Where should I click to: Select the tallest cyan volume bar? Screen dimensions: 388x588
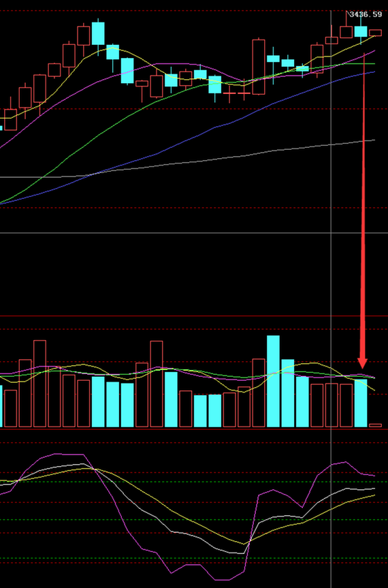[273, 382]
